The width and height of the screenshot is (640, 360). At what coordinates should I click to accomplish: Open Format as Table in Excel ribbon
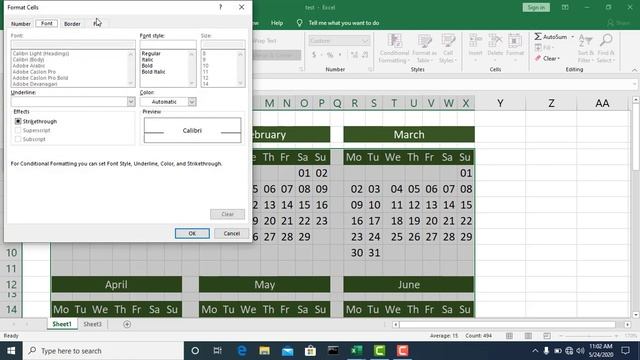[424, 48]
